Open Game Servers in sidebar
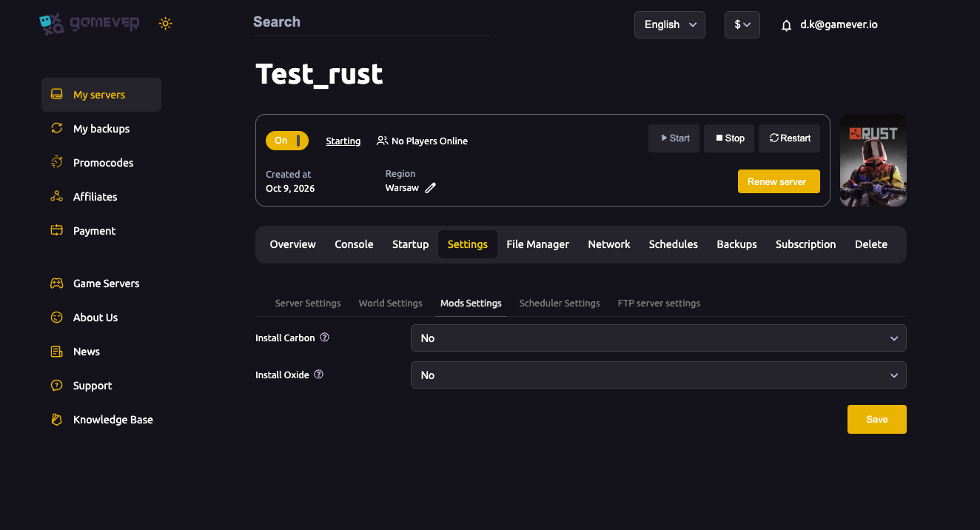The height and width of the screenshot is (530, 980). click(x=101, y=284)
